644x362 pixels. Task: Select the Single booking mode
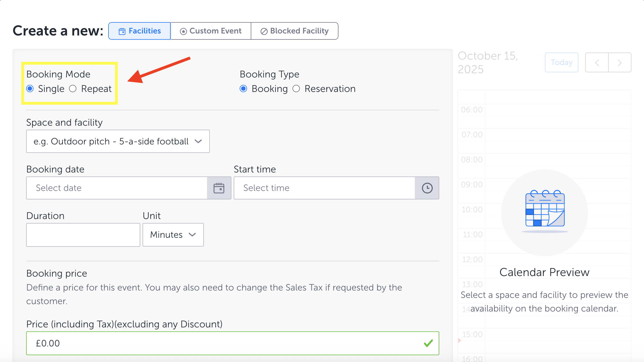[x=30, y=89]
